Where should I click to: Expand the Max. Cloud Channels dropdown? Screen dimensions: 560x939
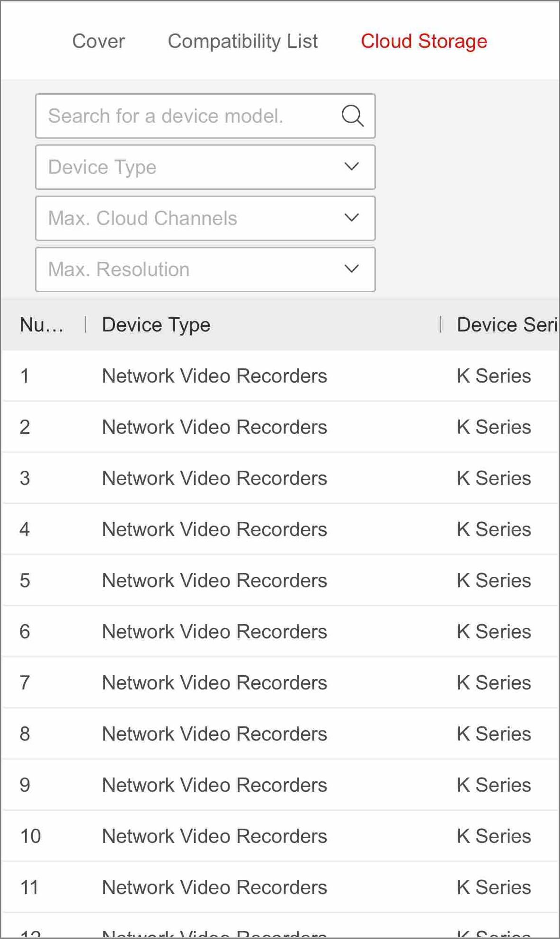pyautogui.click(x=205, y=218)
